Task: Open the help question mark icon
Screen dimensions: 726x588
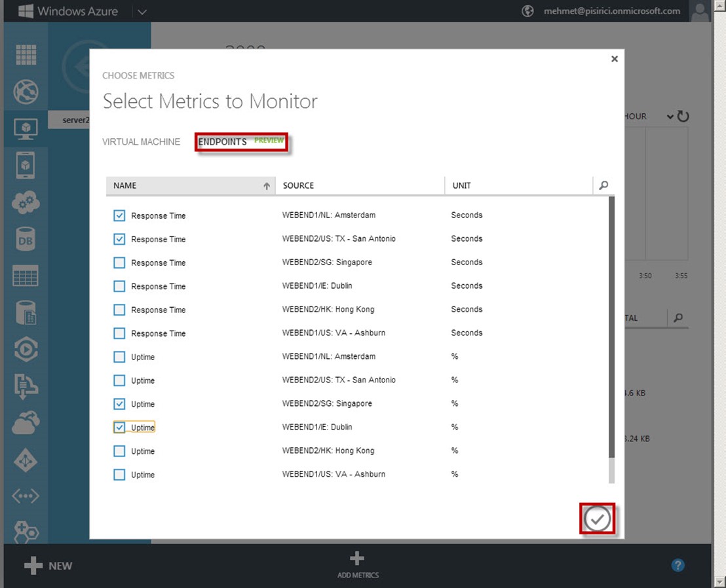Action: [678, 565]
